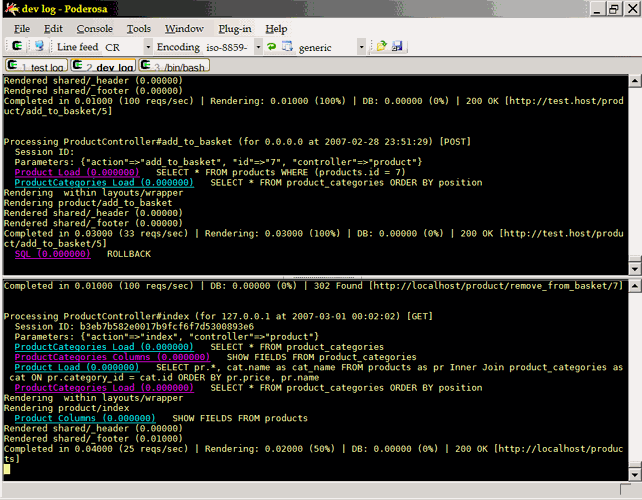Open the Plug-in menu
Screen dimensions: 642x500
click(235, 29)
